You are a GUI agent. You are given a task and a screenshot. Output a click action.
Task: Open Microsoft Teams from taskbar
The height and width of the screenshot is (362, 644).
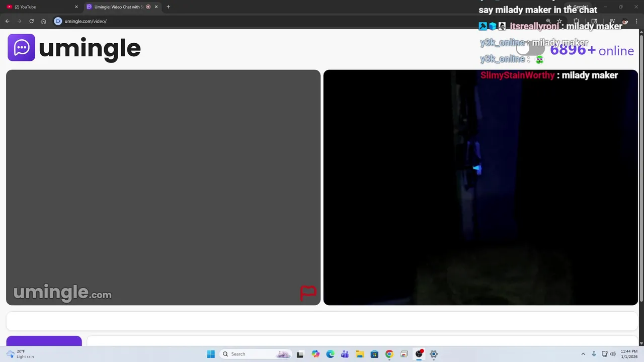click(345, 354)
